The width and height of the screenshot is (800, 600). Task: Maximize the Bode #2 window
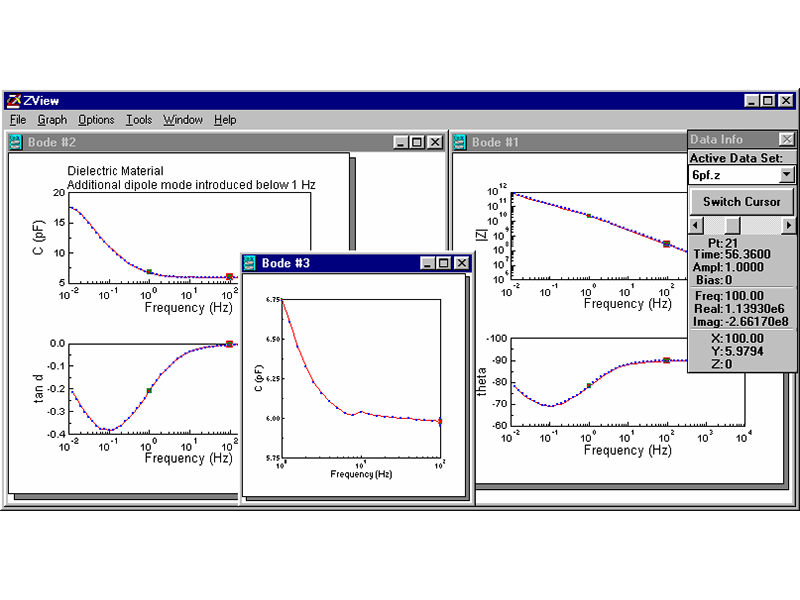coord(417,142)
